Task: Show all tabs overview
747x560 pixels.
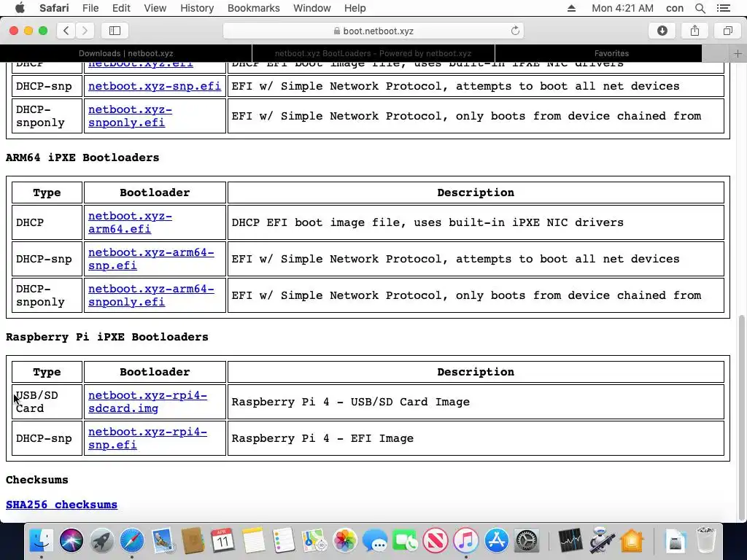Action: click(x=727, y=31)
